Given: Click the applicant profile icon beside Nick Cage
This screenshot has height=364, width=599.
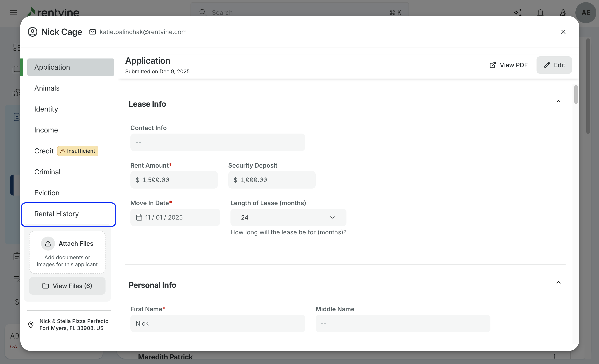Looking at the screenshot, I should pyautogui.click(x=32, y=32).
